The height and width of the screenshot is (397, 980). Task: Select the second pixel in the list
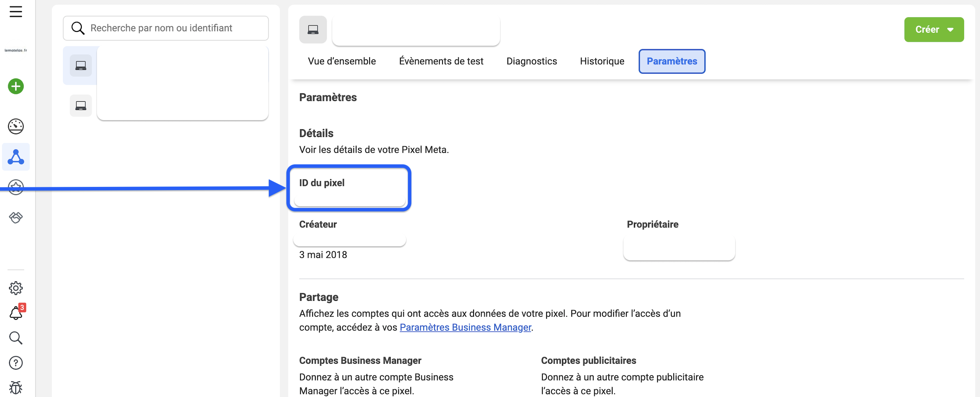81,105
